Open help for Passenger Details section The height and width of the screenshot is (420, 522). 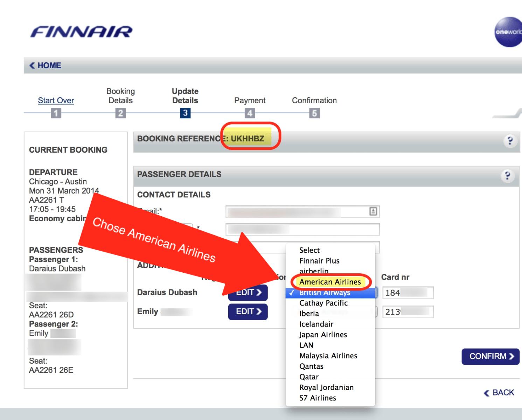(x=507, y=175)
